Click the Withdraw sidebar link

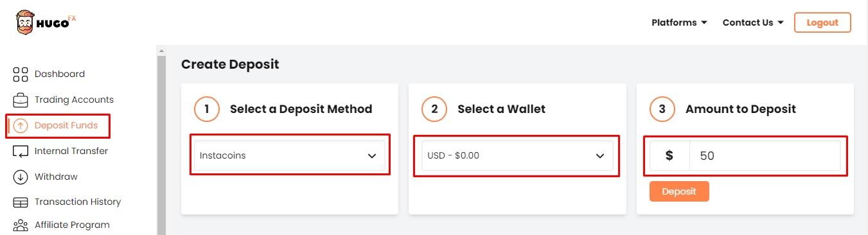pyautogui.click(x=56, y=177)
